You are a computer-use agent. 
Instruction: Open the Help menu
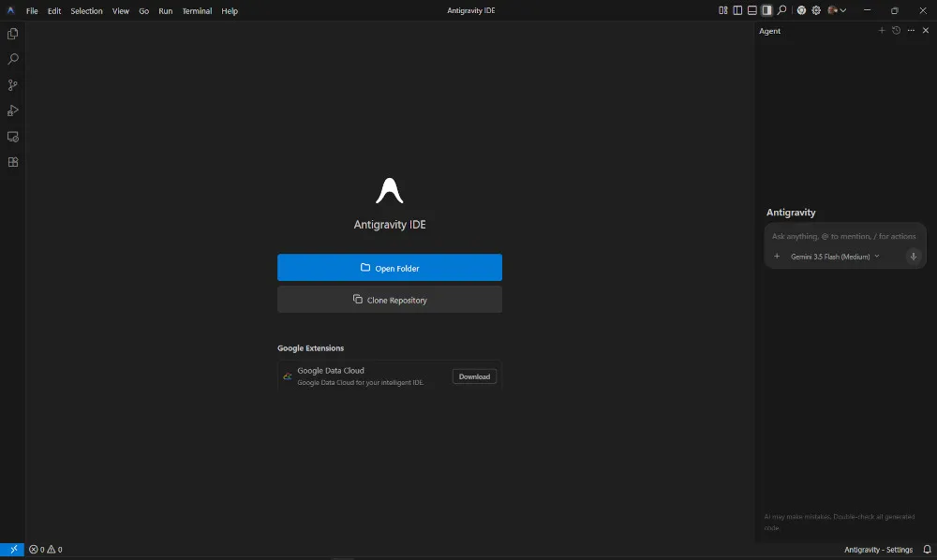tap(230, 10)
